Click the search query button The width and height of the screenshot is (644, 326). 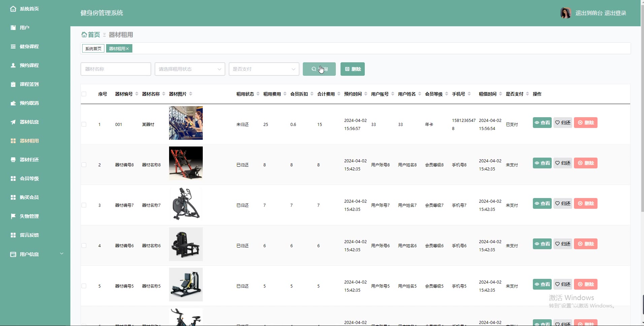(319, 69)
